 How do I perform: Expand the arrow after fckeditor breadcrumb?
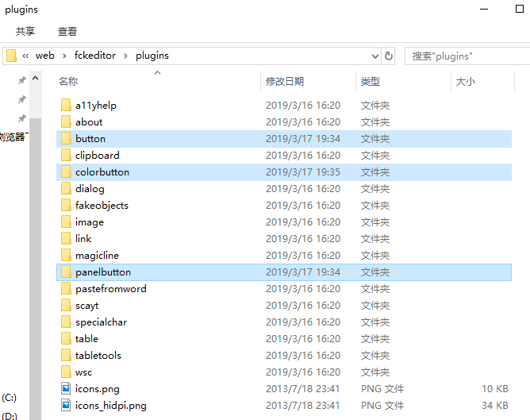click(x=125, y=56)
